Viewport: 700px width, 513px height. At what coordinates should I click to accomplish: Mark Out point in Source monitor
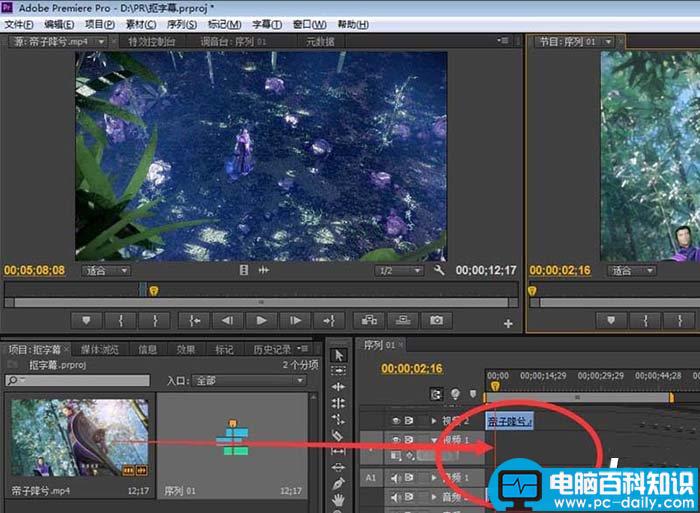point(155,321)
